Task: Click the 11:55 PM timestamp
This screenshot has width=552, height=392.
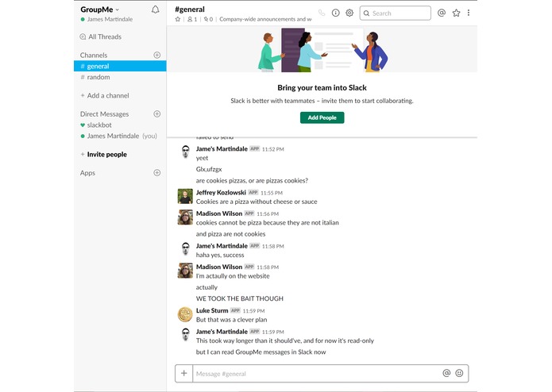Action: point(272,193)
